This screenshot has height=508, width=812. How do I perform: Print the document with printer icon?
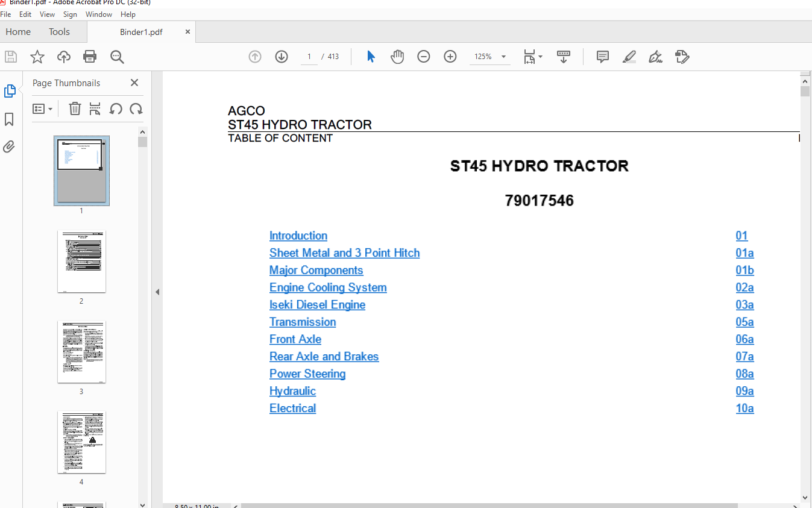(90, 57)
